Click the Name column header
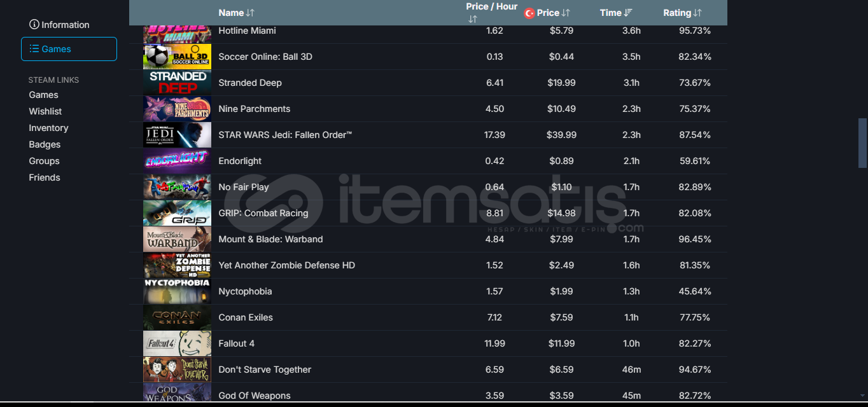The width and height of the screenshot is (868, 407). click(x=231, y=13)
